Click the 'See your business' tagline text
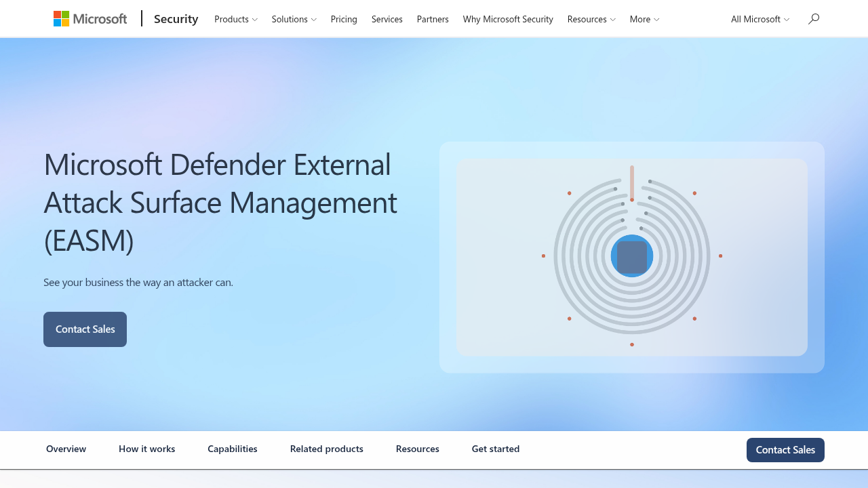The image size is (868, 488). [138, 282]
